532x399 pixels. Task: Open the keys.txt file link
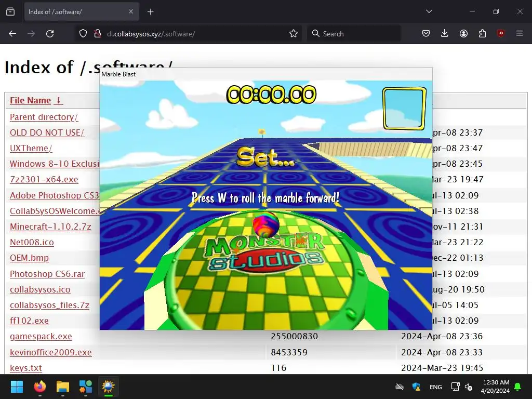(26, 368)
